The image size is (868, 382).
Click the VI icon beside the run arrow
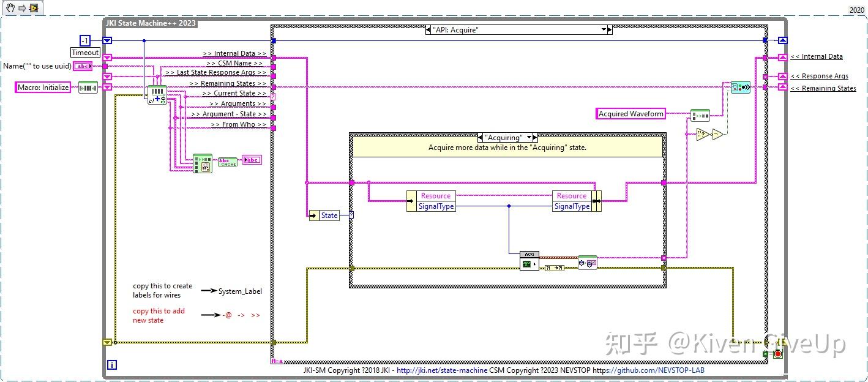click(x=34, y=7)
